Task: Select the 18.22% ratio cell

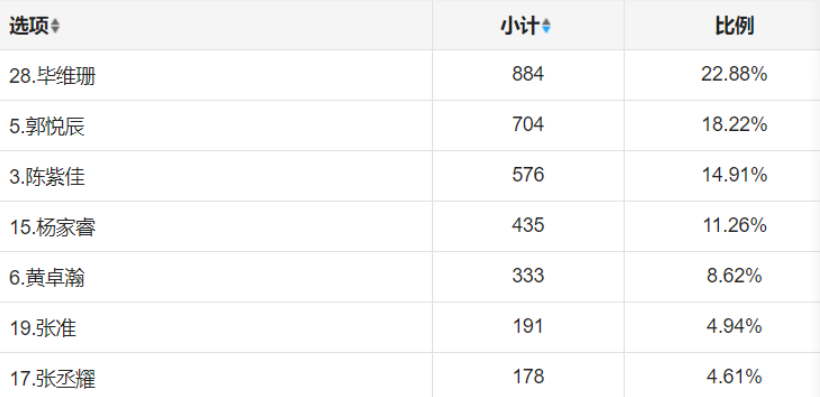Action: tap(734, 124)
